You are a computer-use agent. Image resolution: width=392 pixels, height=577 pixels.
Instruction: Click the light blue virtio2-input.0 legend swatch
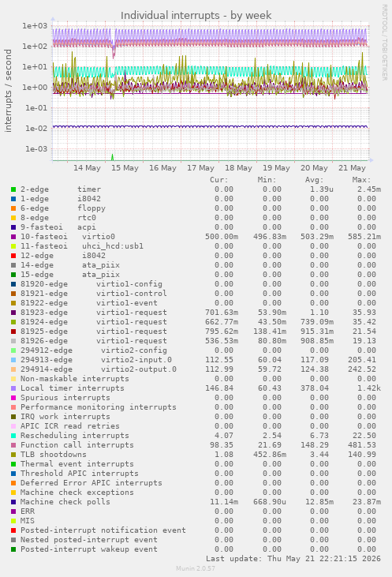coord(13,360)
